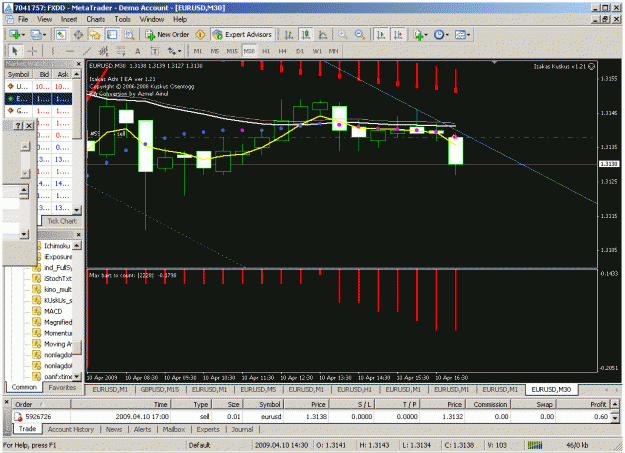
Task: Close the Market Watch panel
Action: click(x=79, y=64)
